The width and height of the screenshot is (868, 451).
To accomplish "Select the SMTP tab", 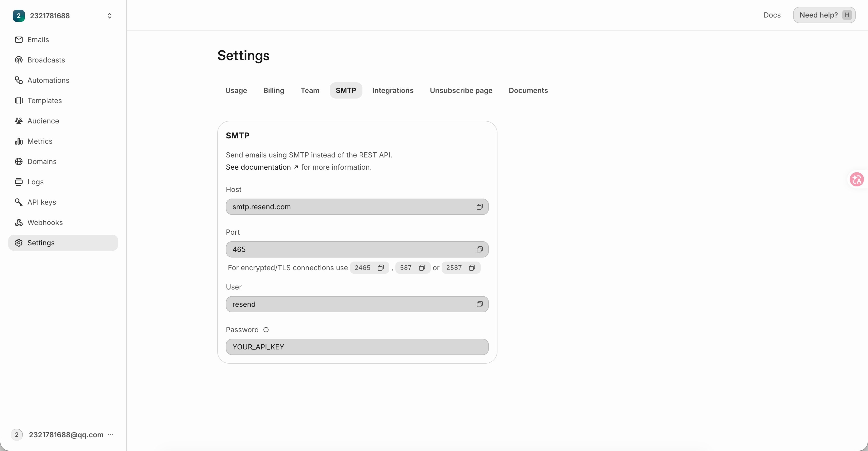I will (346, 90).
